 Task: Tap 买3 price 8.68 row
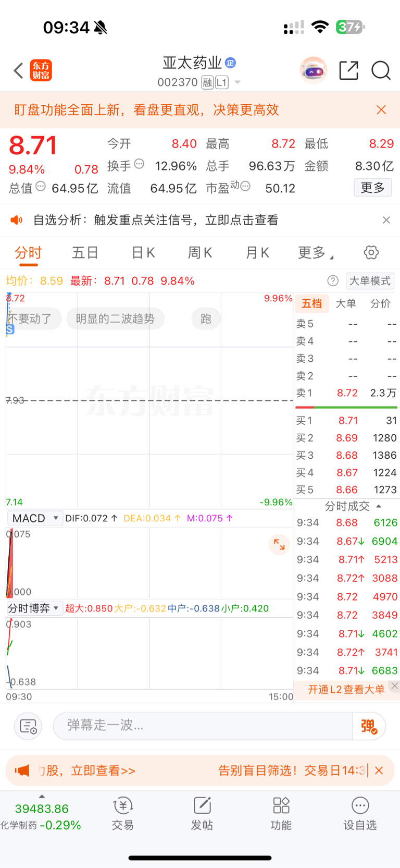346,455
